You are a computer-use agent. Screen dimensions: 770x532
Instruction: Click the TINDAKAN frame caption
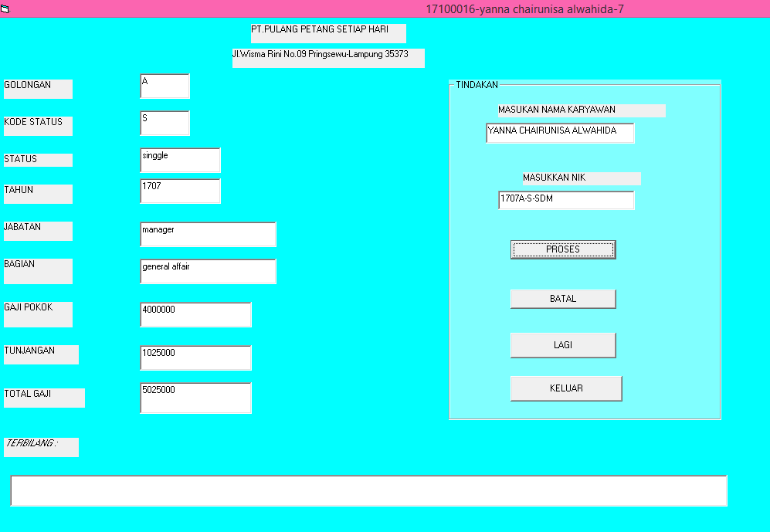477,85
